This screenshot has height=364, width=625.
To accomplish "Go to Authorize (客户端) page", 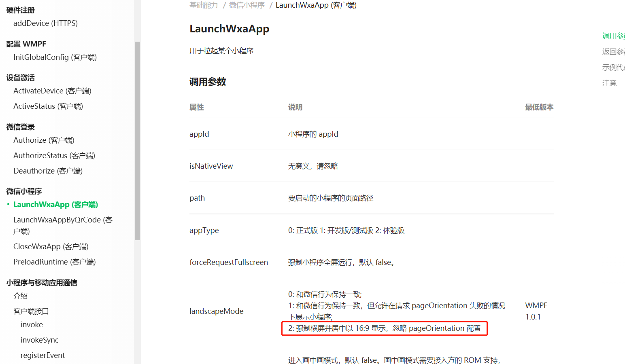I will [x=44, y=140].
